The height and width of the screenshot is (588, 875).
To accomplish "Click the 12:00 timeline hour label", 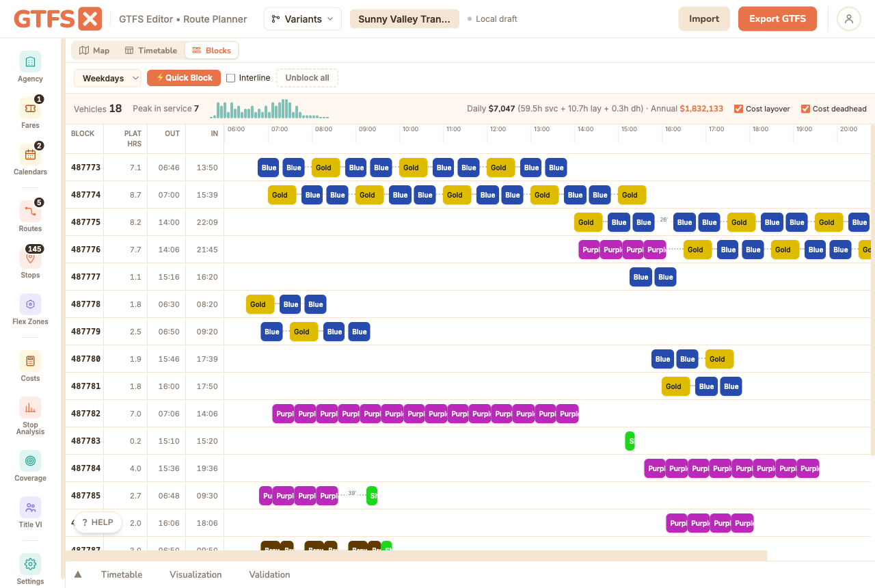I will pos(498,129).
